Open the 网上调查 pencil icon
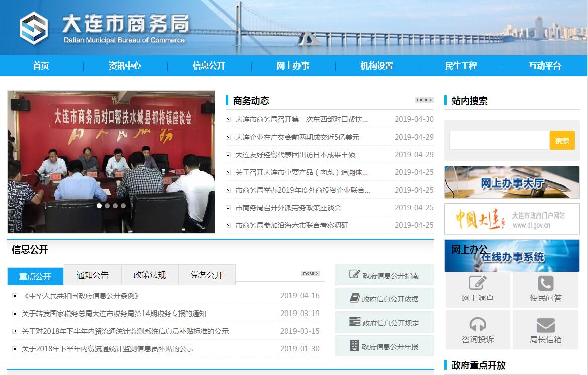This screenshot has height=375, width=588. pos(478,283)
